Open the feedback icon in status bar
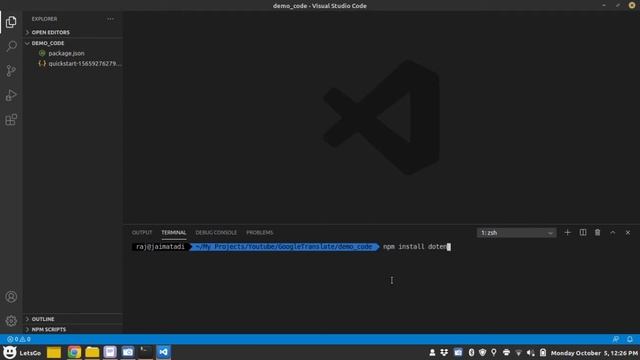 tap(616, 339)
